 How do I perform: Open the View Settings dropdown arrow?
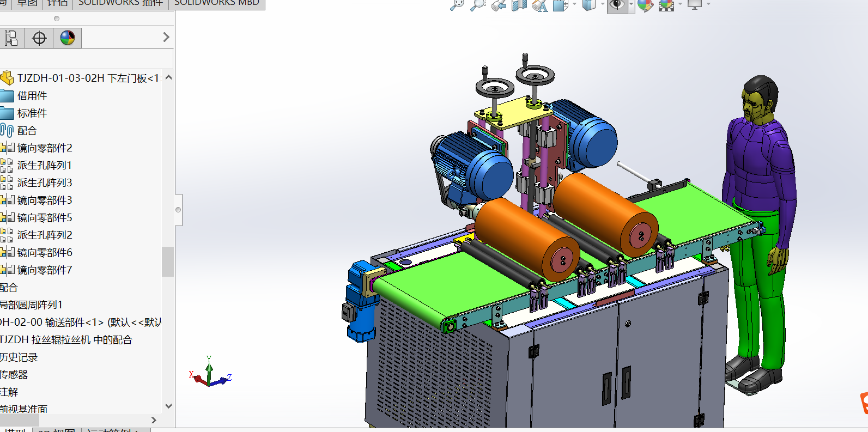(x=708, y=4)
